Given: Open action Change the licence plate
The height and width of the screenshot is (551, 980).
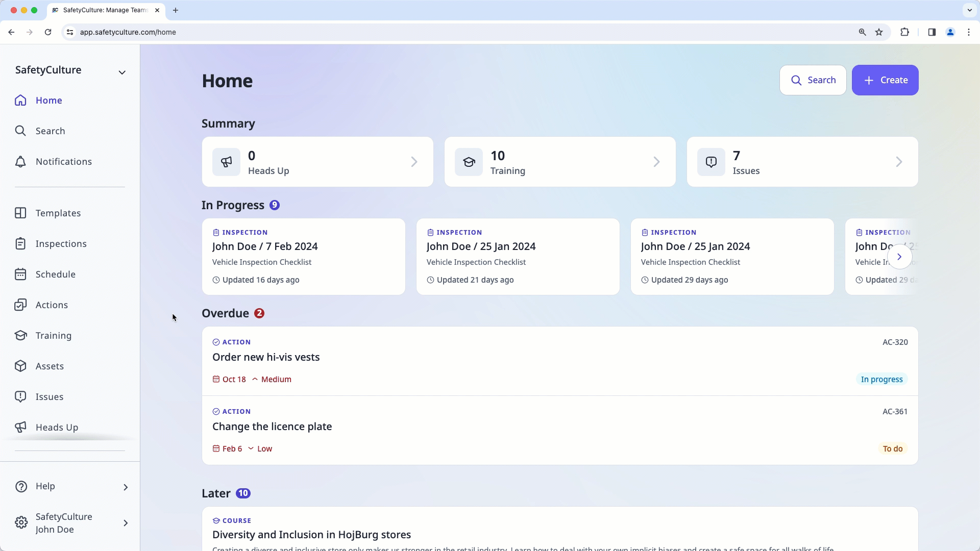Looking at the screenshot, I should coord(560,431).
